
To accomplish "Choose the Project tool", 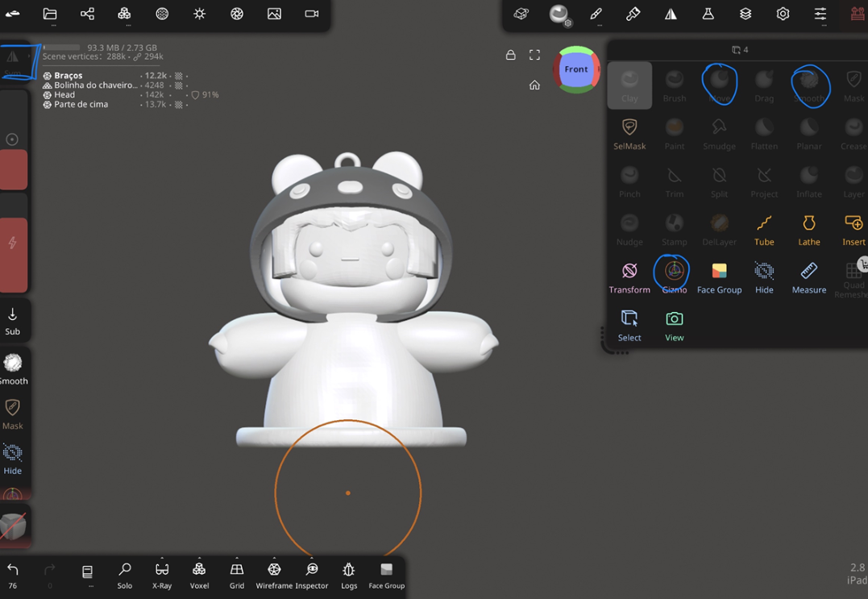I will pyautogui.click(x=764, y=182).
